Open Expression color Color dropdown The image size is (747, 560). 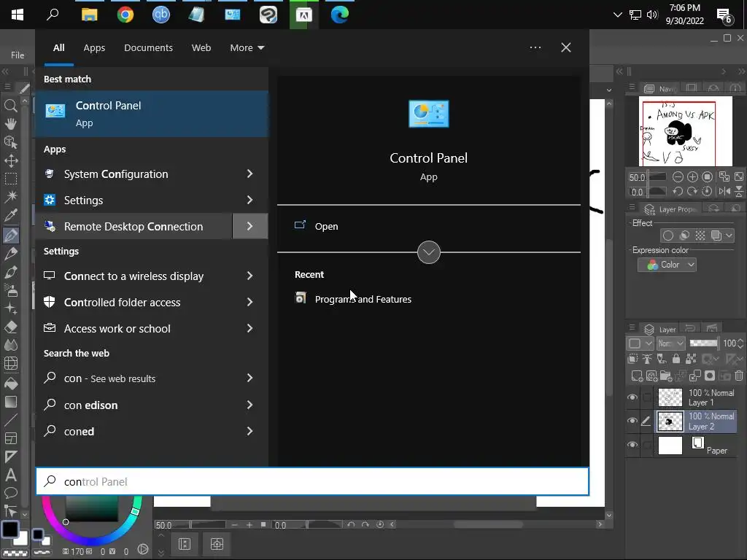tap(667, 265)
